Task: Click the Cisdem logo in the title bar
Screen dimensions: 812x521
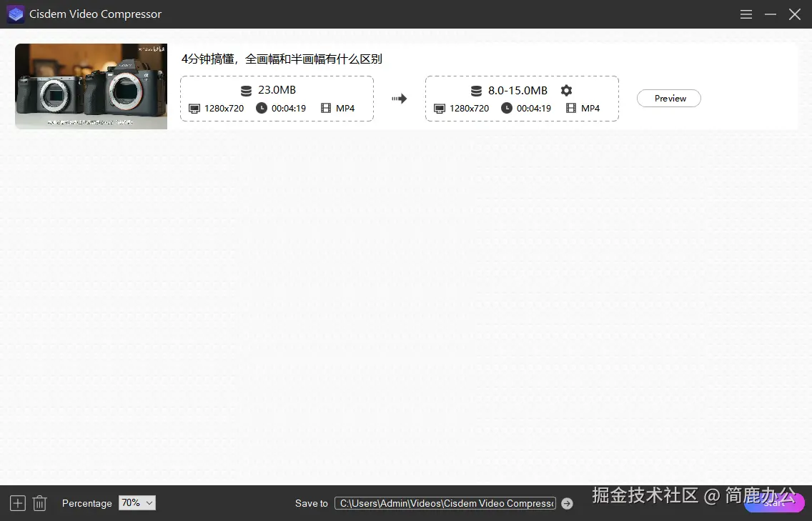Action: (15, 14)
